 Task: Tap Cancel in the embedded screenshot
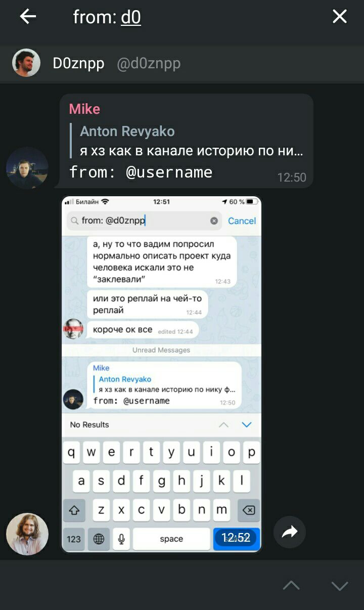242,221
